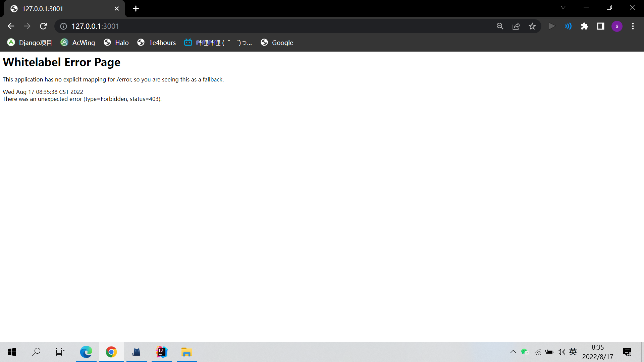Viewport: 644px width, 362px height.
Task: Open the purple profile avatar
Action: point(617,26)
